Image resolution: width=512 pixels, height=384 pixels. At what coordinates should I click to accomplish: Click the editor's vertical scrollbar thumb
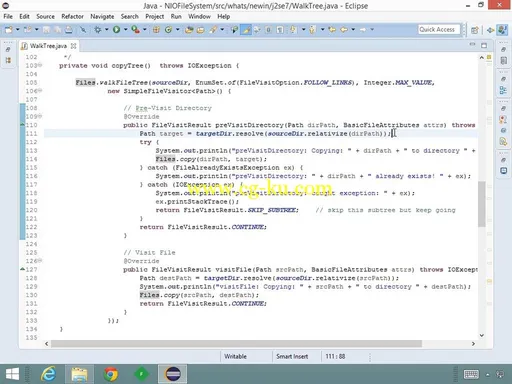[482, 204]
